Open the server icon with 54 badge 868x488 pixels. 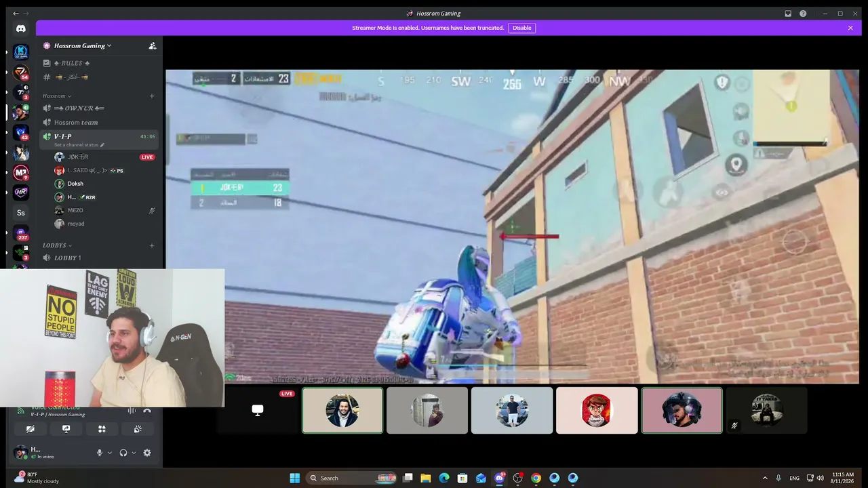tap(21, 73)
